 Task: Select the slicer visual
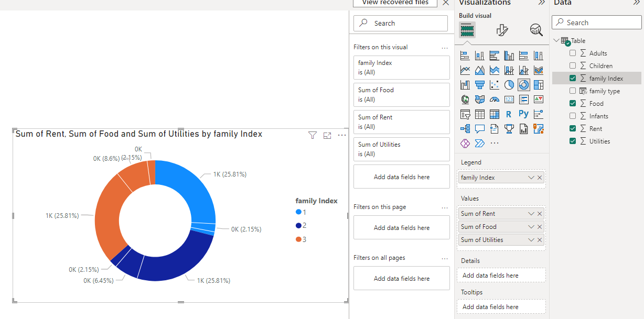pos(465,114)
